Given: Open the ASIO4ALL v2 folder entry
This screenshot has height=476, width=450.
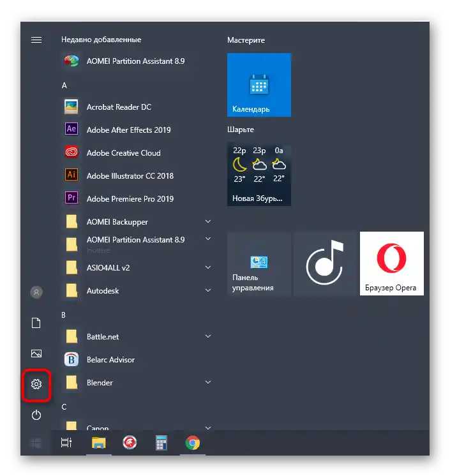Looking at the screenshot, I should [x=136, y=268].
